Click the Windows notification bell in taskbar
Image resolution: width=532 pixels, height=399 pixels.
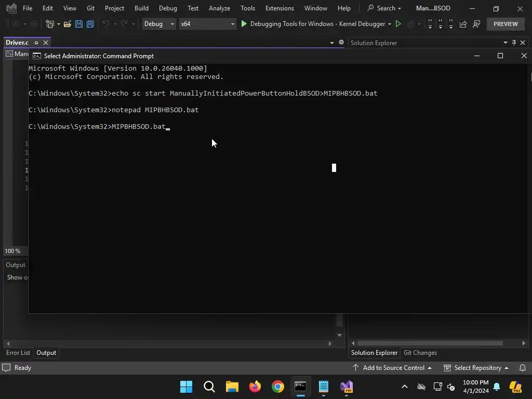[x=496, y=387]
